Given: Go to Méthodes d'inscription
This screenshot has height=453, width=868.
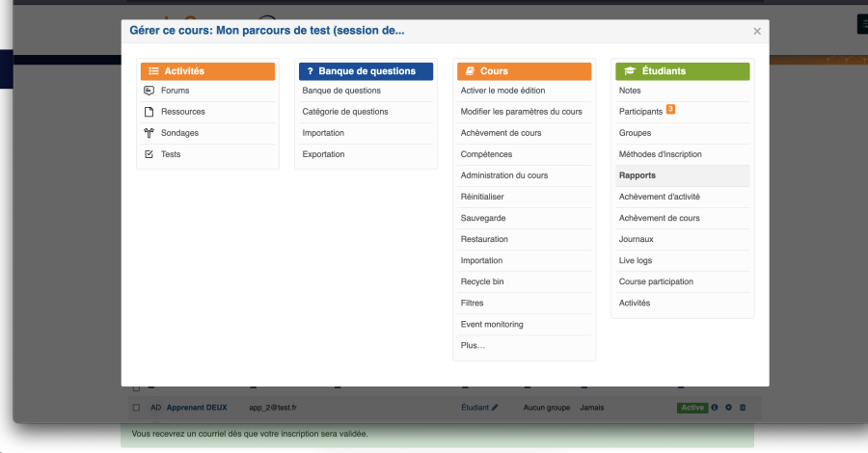Looking at the screenshot, I should point(660,154).
